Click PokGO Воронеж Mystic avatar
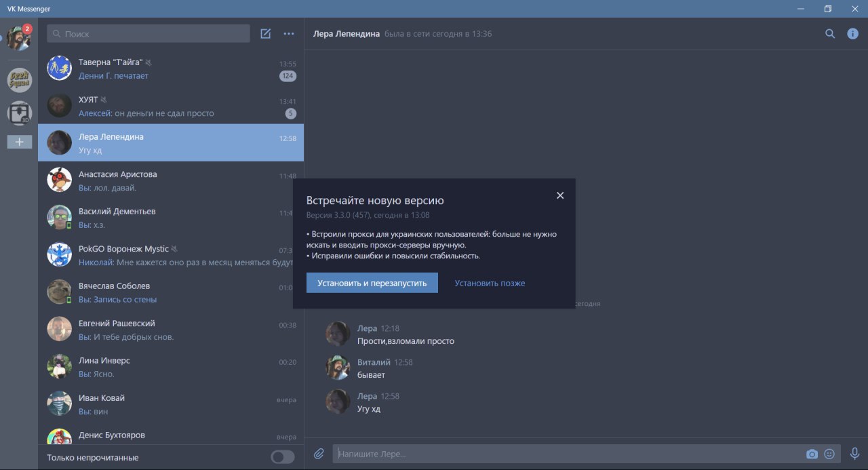868x470 pixels. click(60, 254)
